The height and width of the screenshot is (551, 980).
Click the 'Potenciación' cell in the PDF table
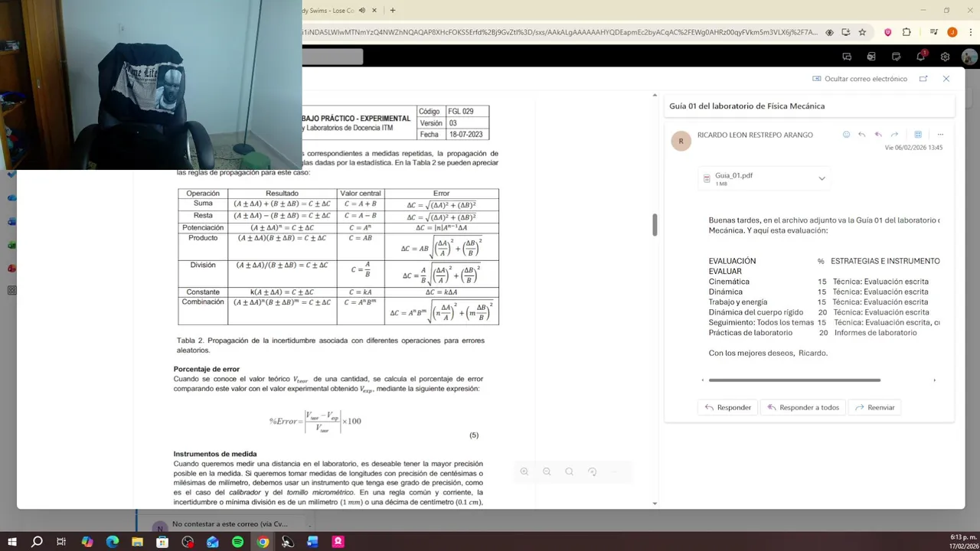tap(203, 228)
